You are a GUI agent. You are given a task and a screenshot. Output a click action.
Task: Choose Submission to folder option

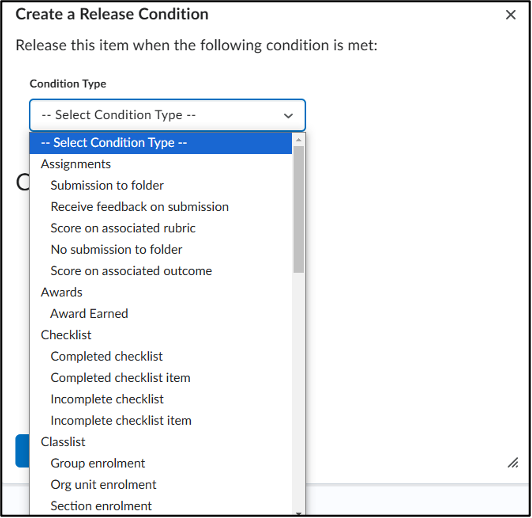click(x=160, y=186)
